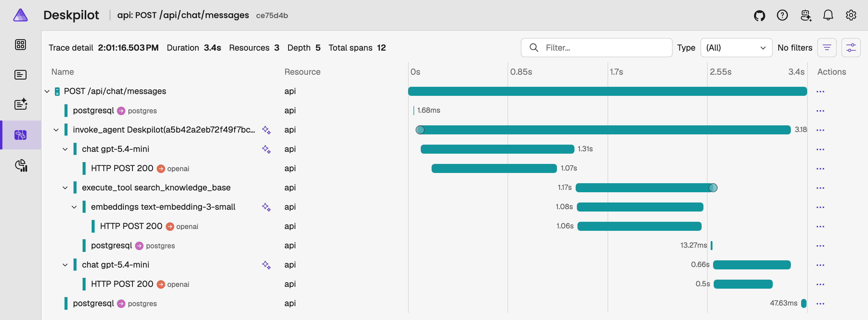Image resolution: width=868 pixels, height=320 pixels.
Task: Open actions menu for execute_tool search_knowledge_base row
Action: click(820, 188)
